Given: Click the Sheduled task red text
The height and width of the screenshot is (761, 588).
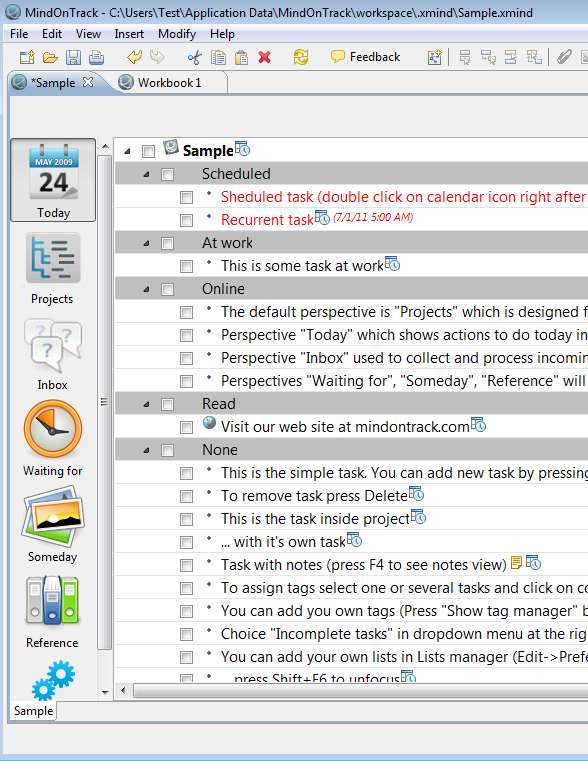Looking at the screenshot, I should (403, 197).
